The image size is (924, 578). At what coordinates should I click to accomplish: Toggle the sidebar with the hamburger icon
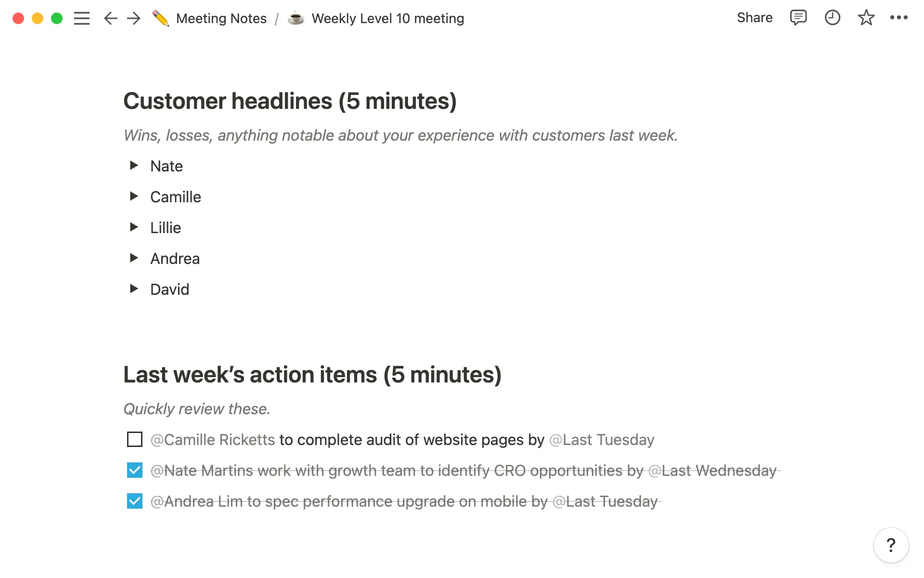point(82,18)
